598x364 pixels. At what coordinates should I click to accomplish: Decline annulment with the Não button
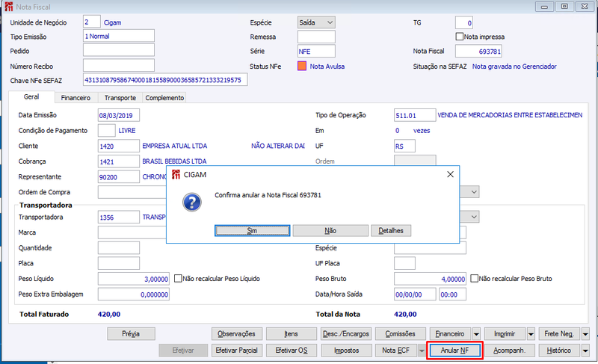click(x=330, y=231)
